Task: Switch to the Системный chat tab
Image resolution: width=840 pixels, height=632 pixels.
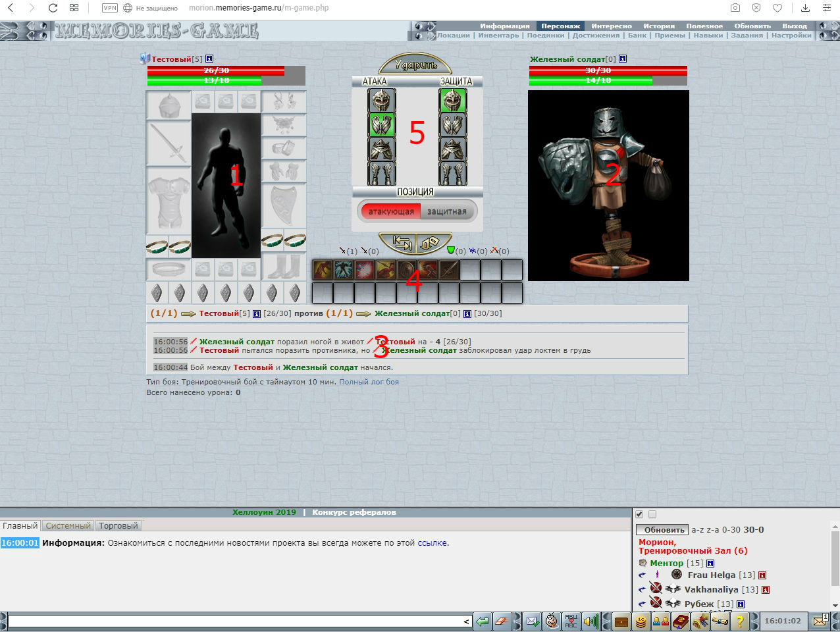Action: [68, 526]
